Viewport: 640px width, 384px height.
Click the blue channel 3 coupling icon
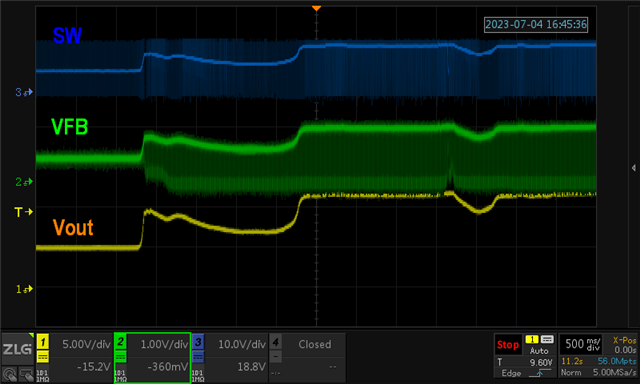[198, 357]
